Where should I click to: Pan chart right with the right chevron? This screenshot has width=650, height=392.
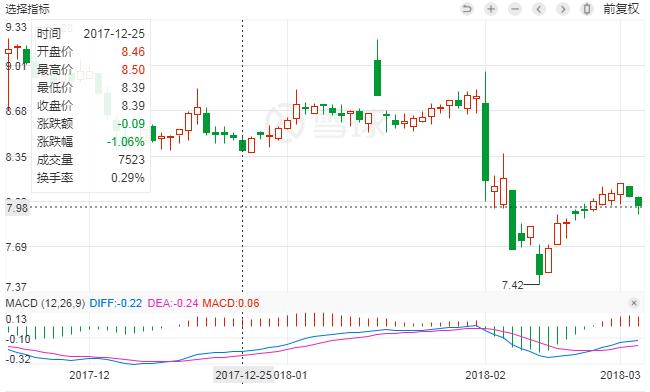click(x=563, y=9)
